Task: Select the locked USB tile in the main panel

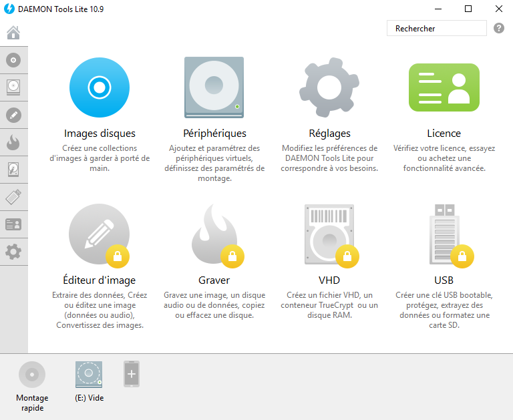Action: (x=444, y=234)
